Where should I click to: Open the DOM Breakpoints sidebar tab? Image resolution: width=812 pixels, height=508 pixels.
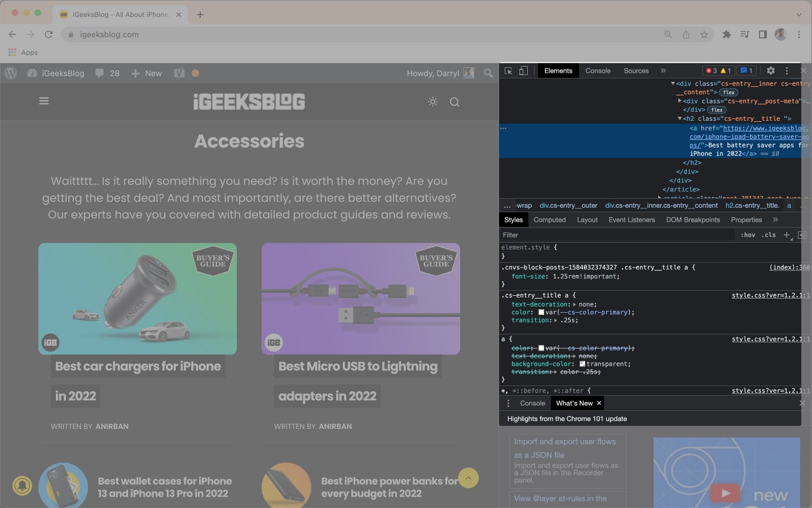(693, 220)
